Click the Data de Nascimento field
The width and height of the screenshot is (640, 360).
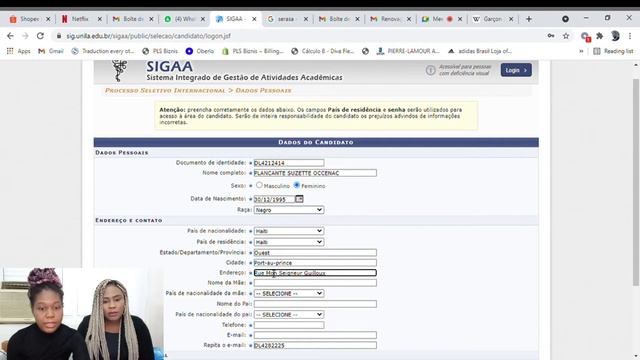(x=274, y=199)
